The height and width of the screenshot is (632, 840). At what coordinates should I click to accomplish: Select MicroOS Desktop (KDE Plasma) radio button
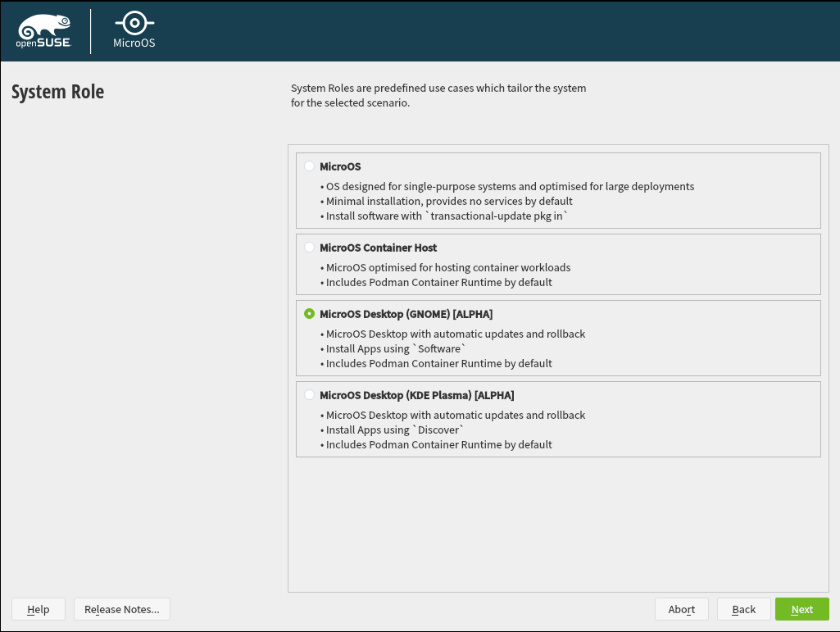[309, 395]
